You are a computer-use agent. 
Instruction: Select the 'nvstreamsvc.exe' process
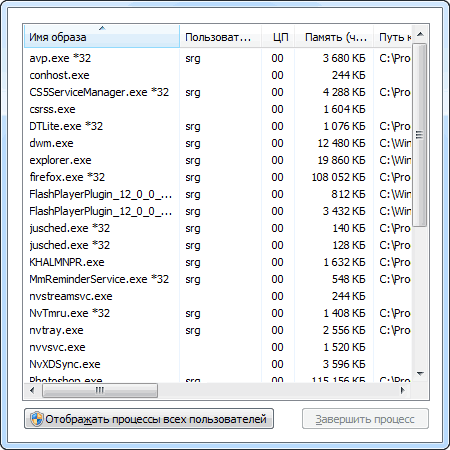coord(218,296)
